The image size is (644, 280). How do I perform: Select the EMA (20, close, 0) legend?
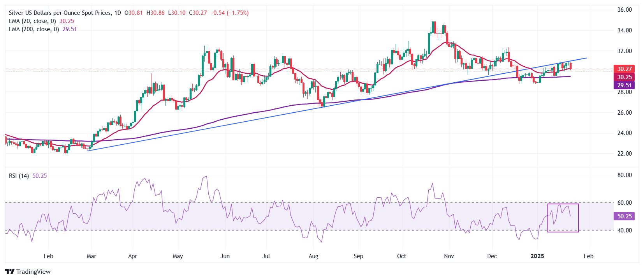[x=32, y=21]
